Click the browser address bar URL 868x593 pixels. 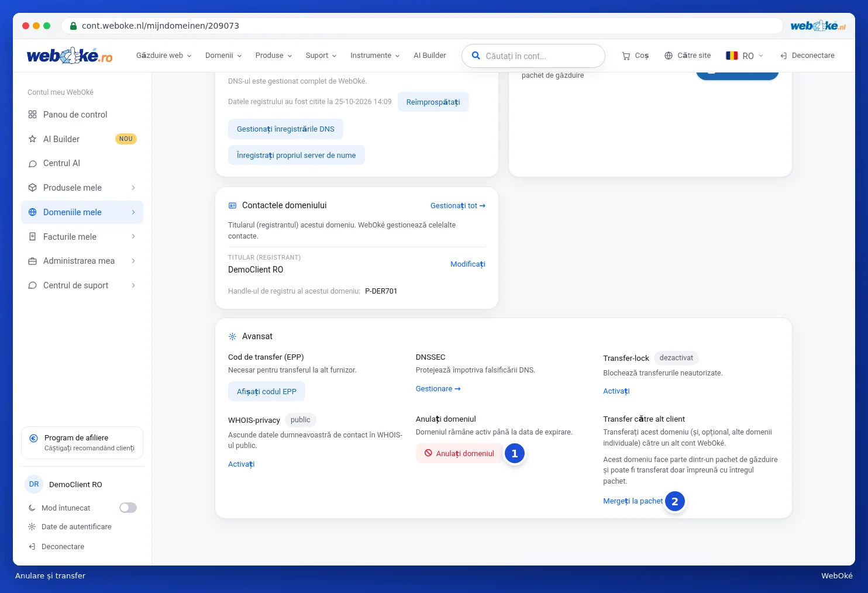click(x=160, y=26)
